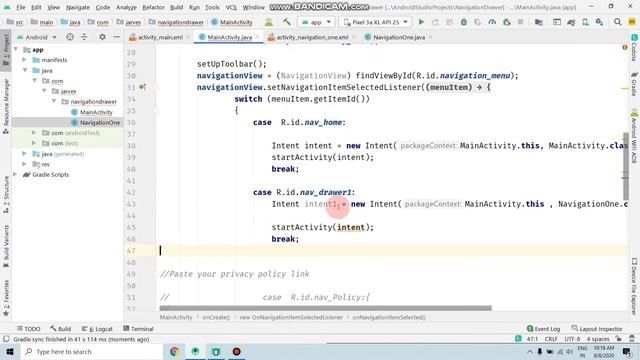Viewport: 640px width, 360px height.
Task: Click the Stop square icon
Action: tap(520, 22)
